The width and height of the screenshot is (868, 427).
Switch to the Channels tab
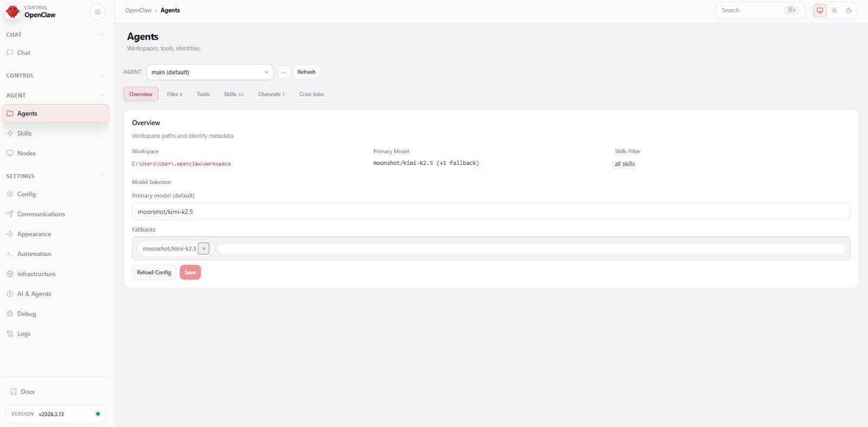click(271, 94)
